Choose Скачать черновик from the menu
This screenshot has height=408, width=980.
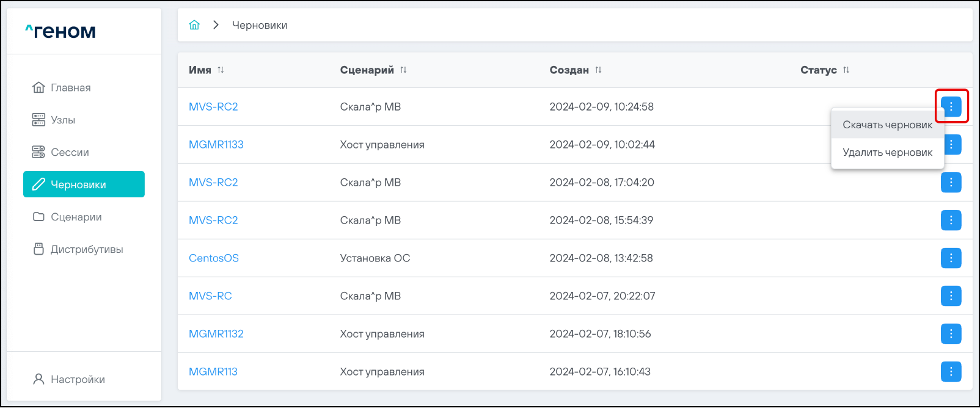(x=887, y=125)
